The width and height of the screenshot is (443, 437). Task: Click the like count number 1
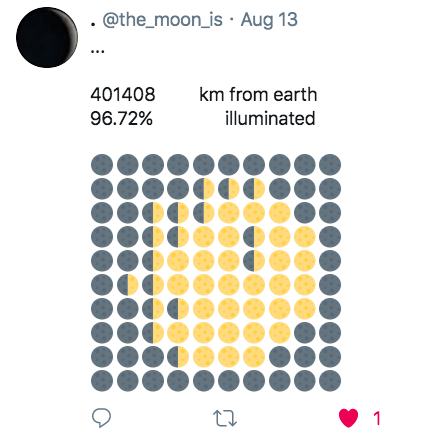377,418
